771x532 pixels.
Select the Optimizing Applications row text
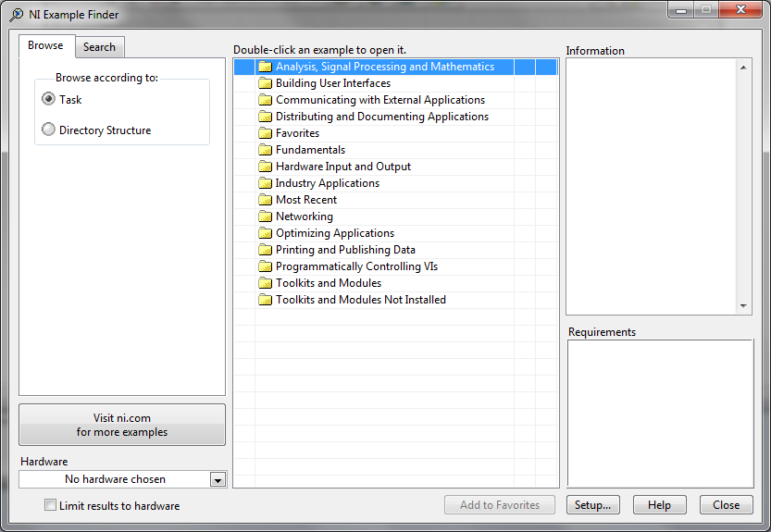tap(335, 233)
